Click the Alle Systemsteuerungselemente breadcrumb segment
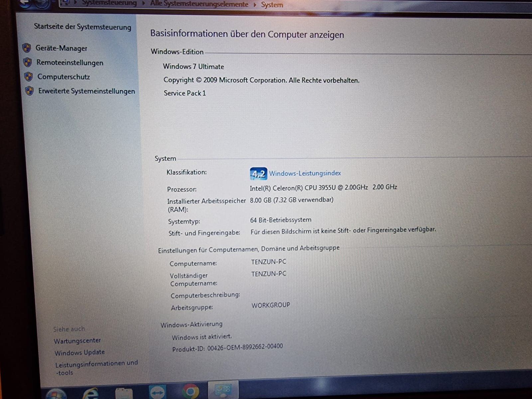Image resolution: width=532 pixels, height=399 pixels. click(199, 4)
